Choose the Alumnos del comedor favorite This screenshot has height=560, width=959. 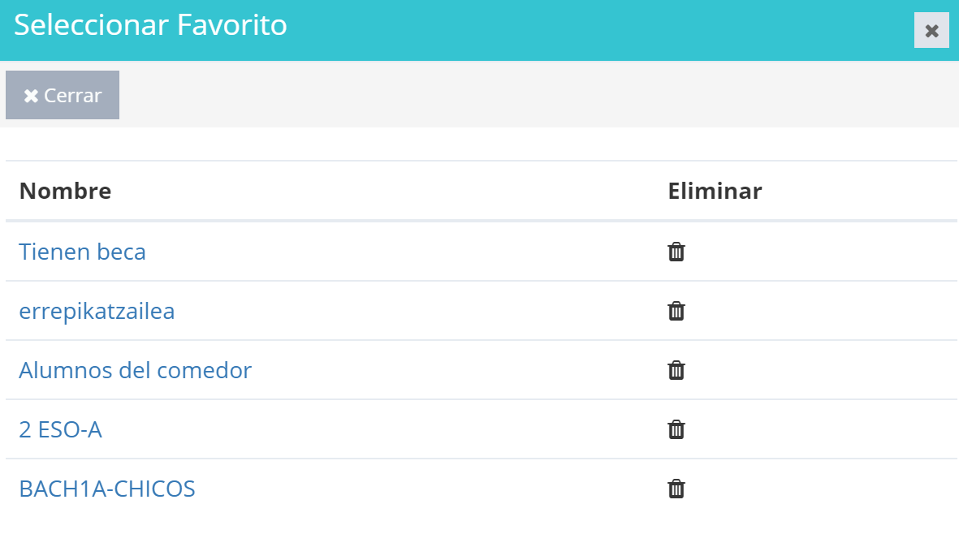(135, 370)
